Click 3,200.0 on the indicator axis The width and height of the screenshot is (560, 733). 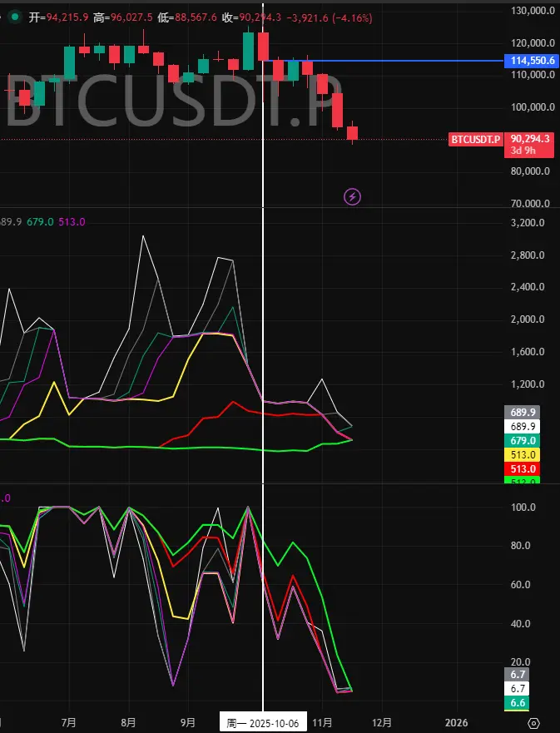tap(528, 222)
